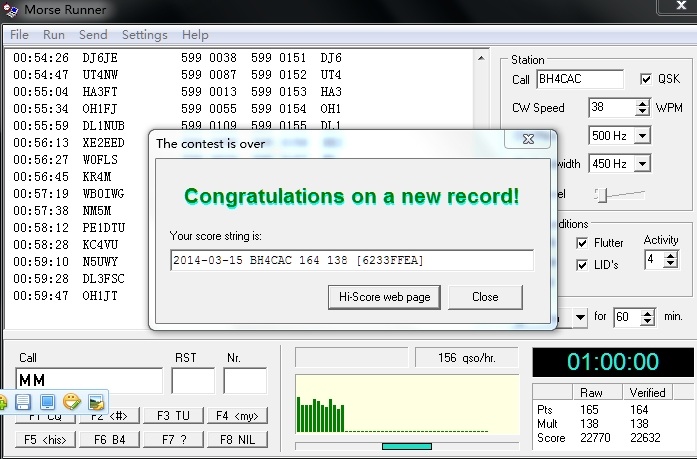The height and width of the screenshot is (459, 697).
Task: Click the 156 qso/hr rate display
Action: [466, 358]
